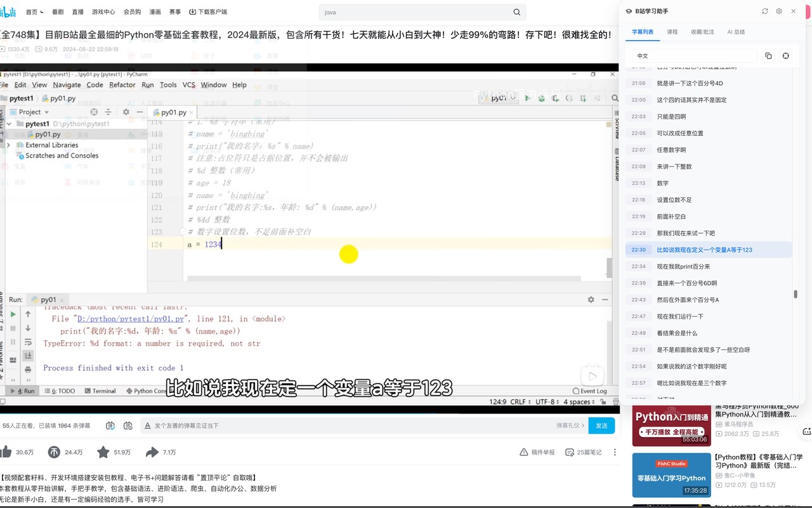Click 下载客户端 link in header

[208, 12]
